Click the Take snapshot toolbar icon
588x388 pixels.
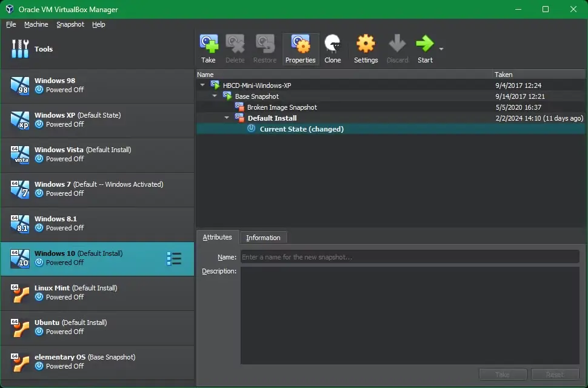click(x=209, y=44)
